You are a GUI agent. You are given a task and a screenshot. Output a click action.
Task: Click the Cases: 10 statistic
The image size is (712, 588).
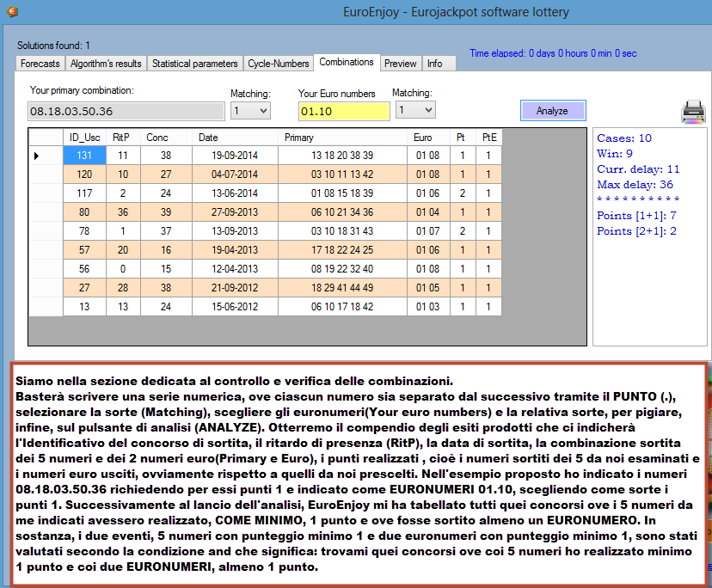(x=624, y=138)
